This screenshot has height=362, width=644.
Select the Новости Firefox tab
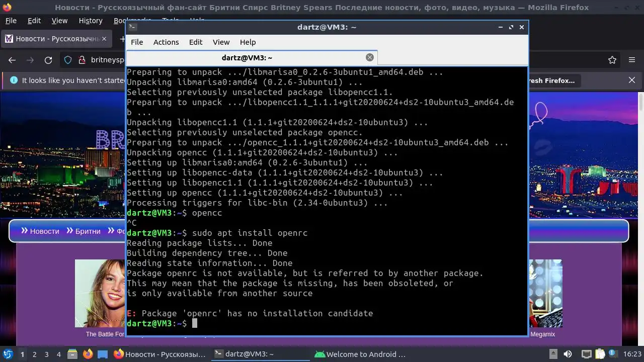click(x=55, y=39)
